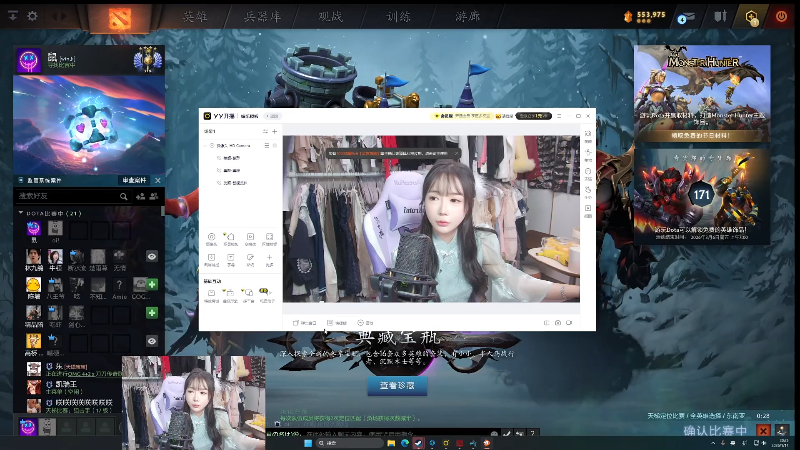Image resolution: width=800 pixels, height=450 pixels.
Task: Click the add friend icon beside search
Action: pos(140,196)
